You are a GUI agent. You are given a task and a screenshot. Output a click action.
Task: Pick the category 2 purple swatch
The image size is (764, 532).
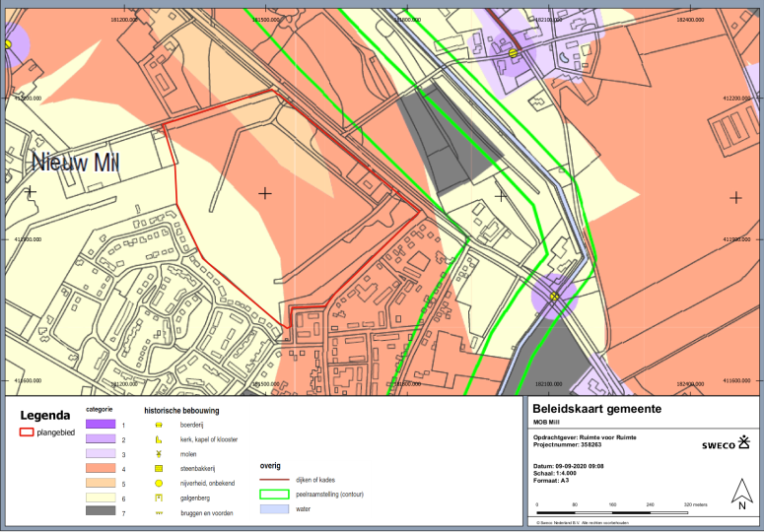(x=101, y=439)
